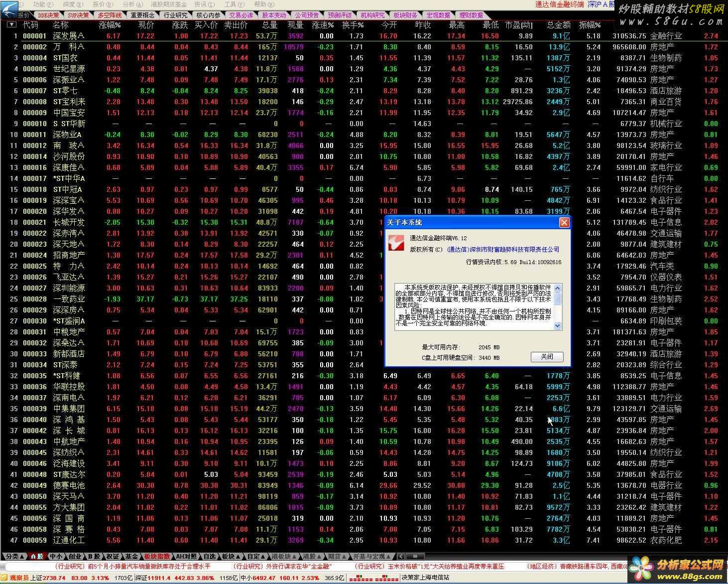
Task: Open the 外资行谋求在华"全金融" news ticker item
Action: [282, 566]
